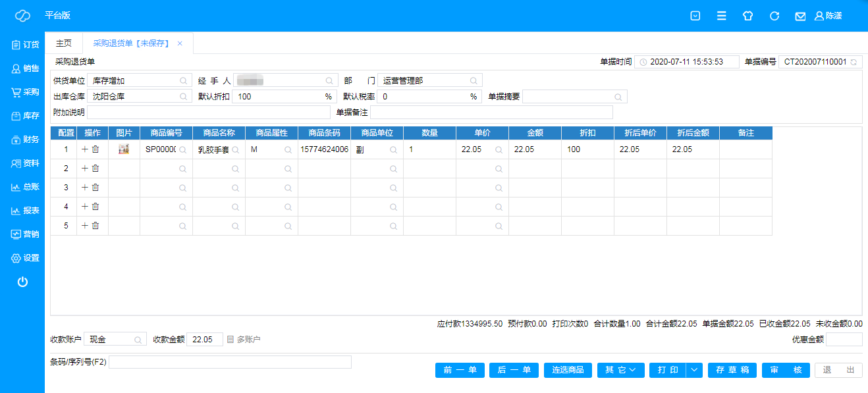The height and width of the screenshot is (393, 868).
Task: Click the dropdown box icon in top bar
Action: point(695,16)
